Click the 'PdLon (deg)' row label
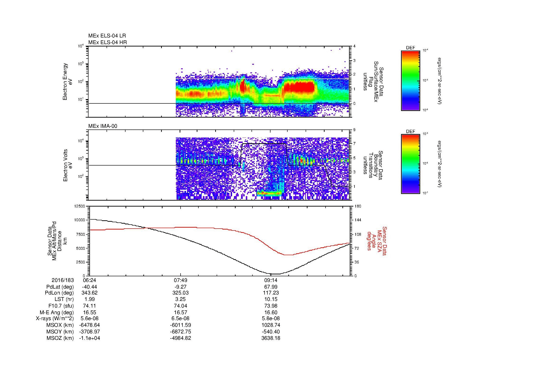The image size is (555, 392). click(x=60, y=293)
